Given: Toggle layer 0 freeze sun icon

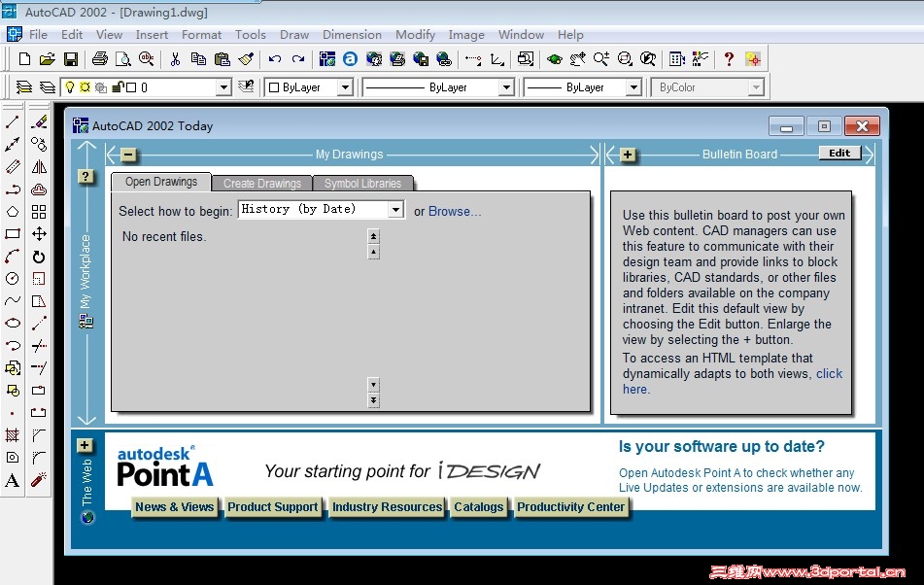Looking at the screenshot, I should (85, 87).
